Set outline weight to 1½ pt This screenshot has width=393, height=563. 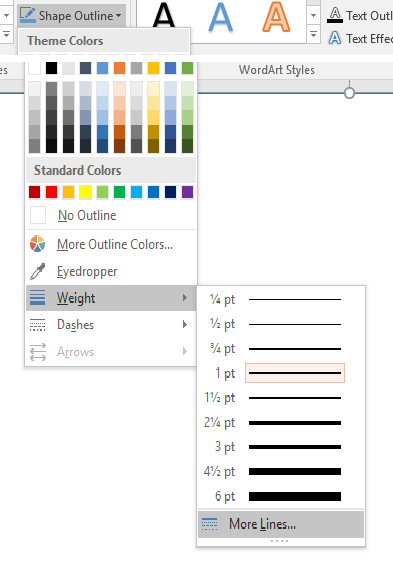click(x=281, y=398)
